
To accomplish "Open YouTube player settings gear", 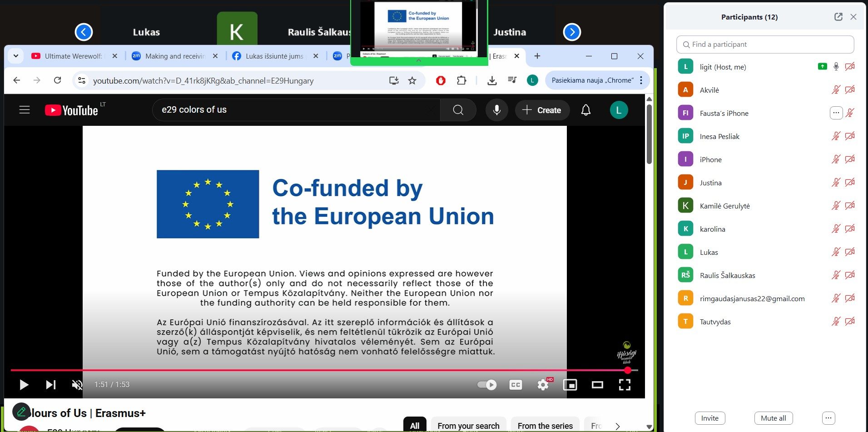I will pos(543,385).
